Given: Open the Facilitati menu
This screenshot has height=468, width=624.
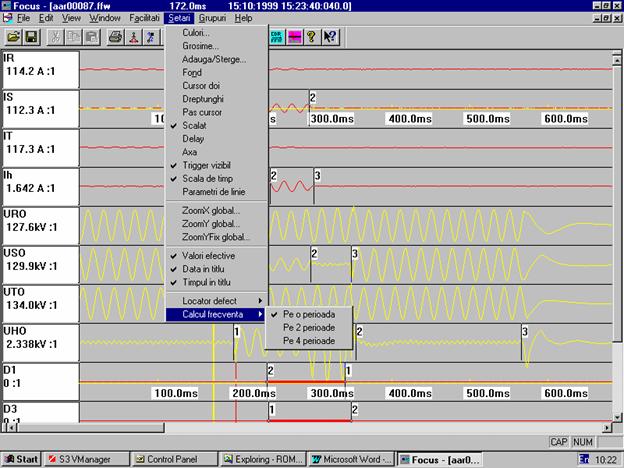Looking at the screenshot, I should pos(144,18).
